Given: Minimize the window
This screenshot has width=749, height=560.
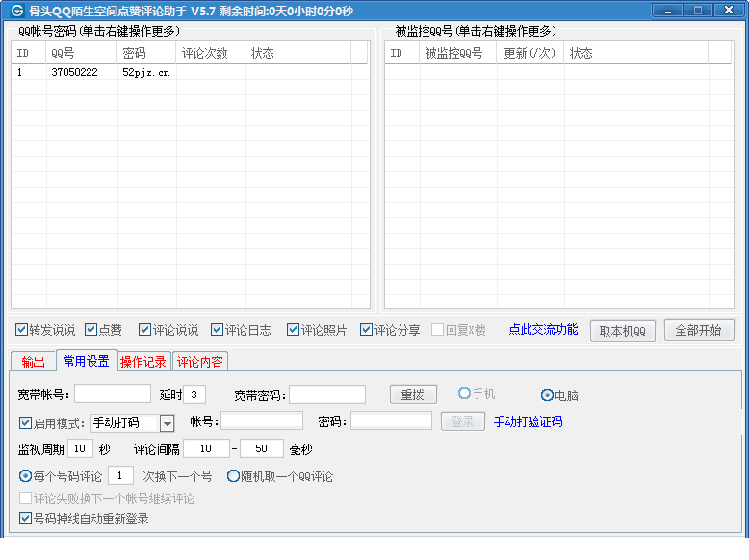Looking at the screenshot, I should tap(668, 11).
